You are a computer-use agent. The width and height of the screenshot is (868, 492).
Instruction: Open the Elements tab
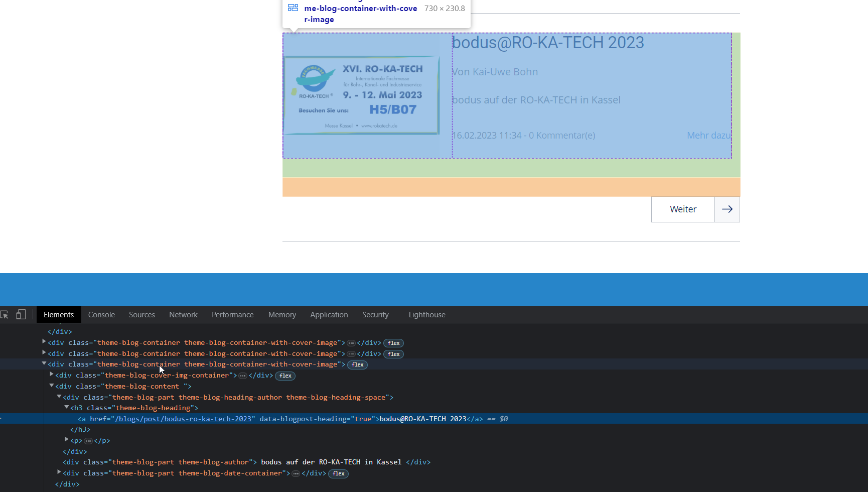coord(59,315)
